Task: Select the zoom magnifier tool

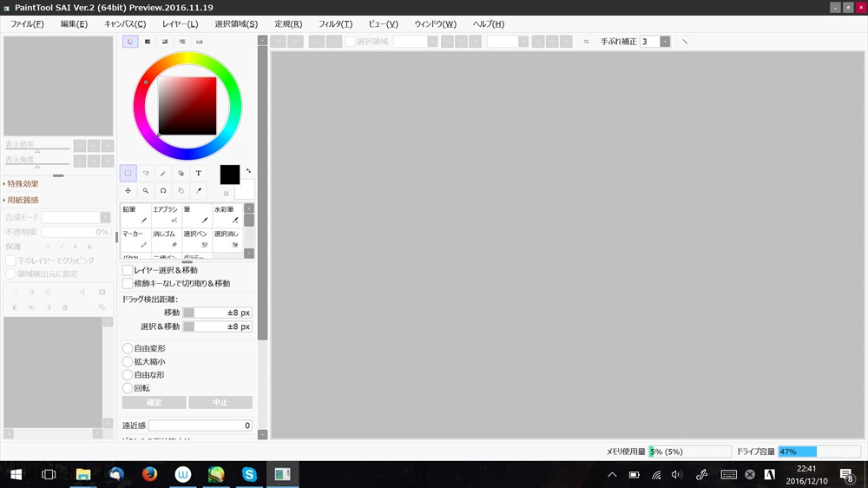Action: point(146,190)
